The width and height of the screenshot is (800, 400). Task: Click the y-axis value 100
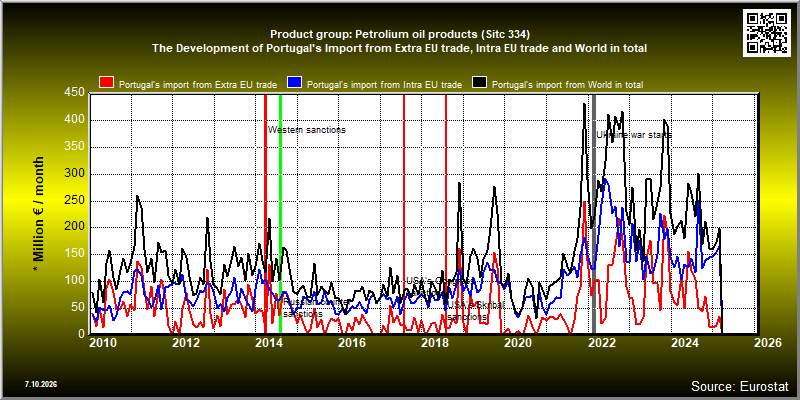75,281
